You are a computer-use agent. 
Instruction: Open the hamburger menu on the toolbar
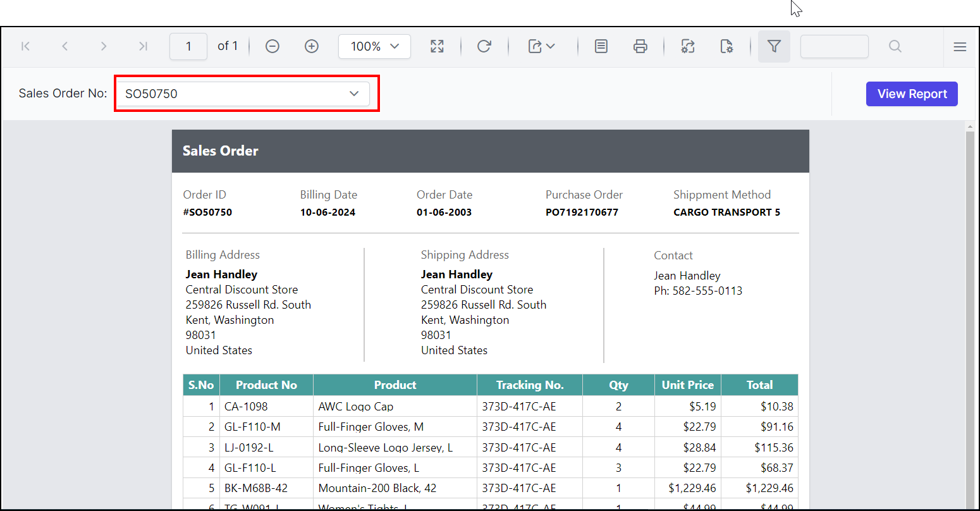pos(960,46)
